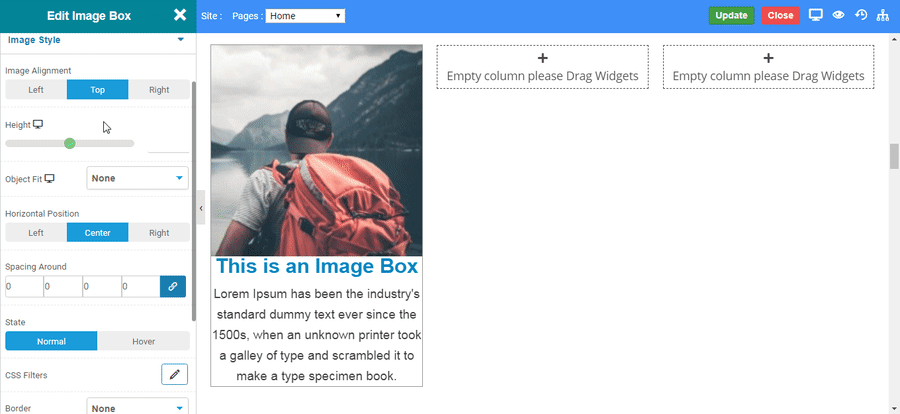Click the fourth Spacing Around input

tap(141, 287)
